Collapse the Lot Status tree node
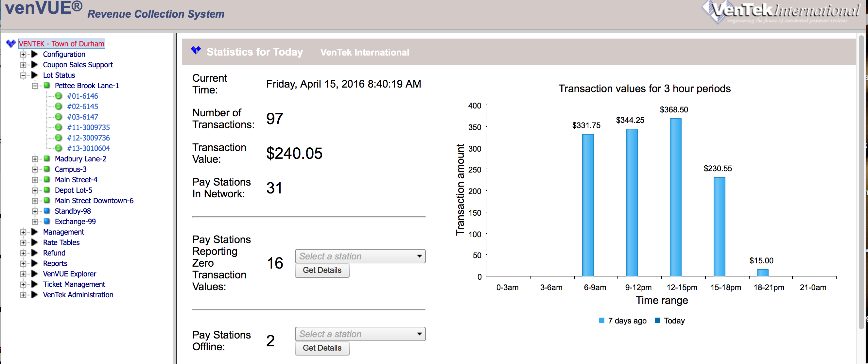 point(23,75)
